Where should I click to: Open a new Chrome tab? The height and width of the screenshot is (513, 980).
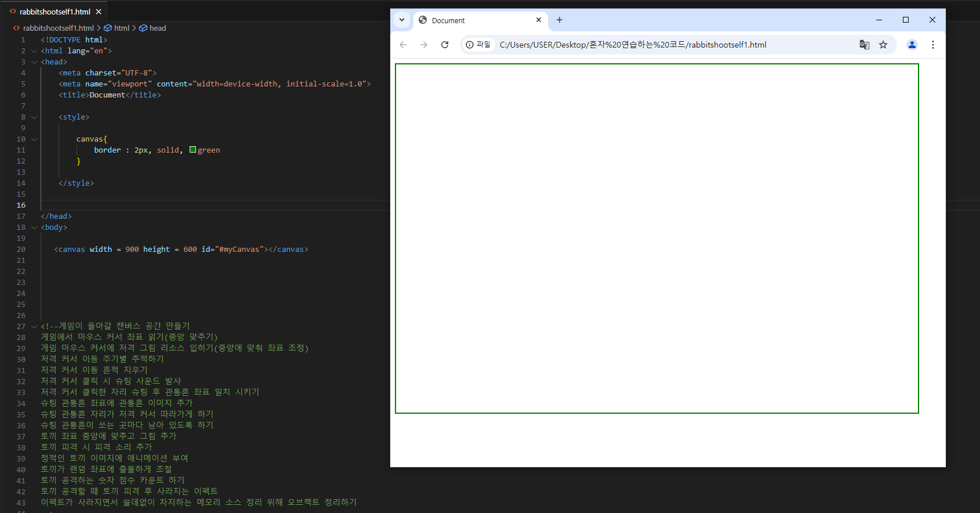tap(560, 20)
